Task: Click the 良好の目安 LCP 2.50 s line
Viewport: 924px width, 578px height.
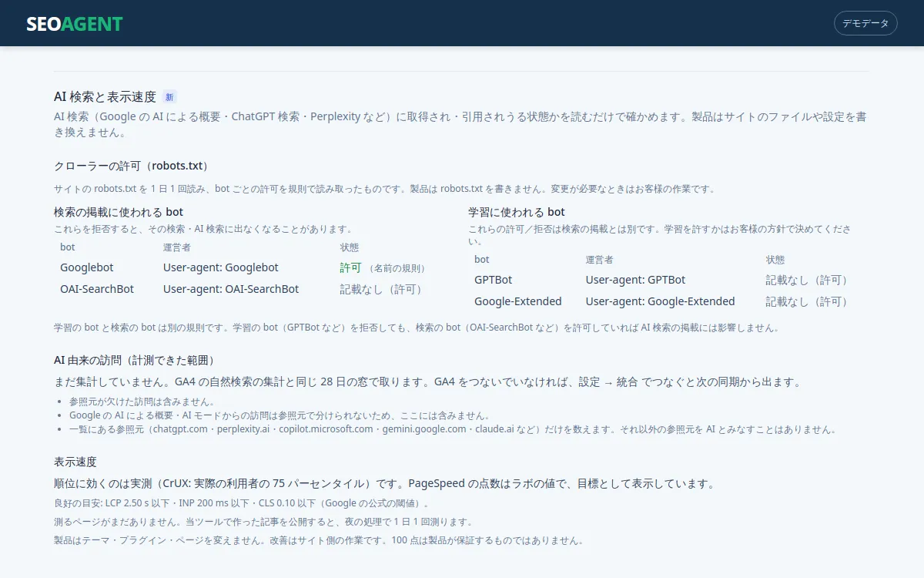Action: click(242, 503)
